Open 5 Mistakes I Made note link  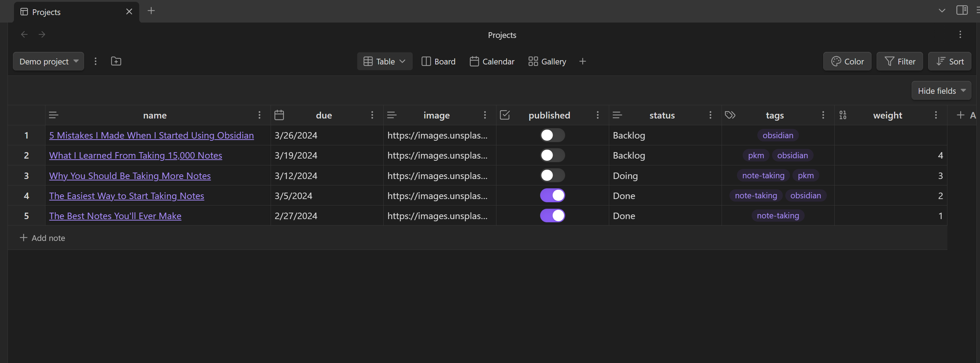151,135
